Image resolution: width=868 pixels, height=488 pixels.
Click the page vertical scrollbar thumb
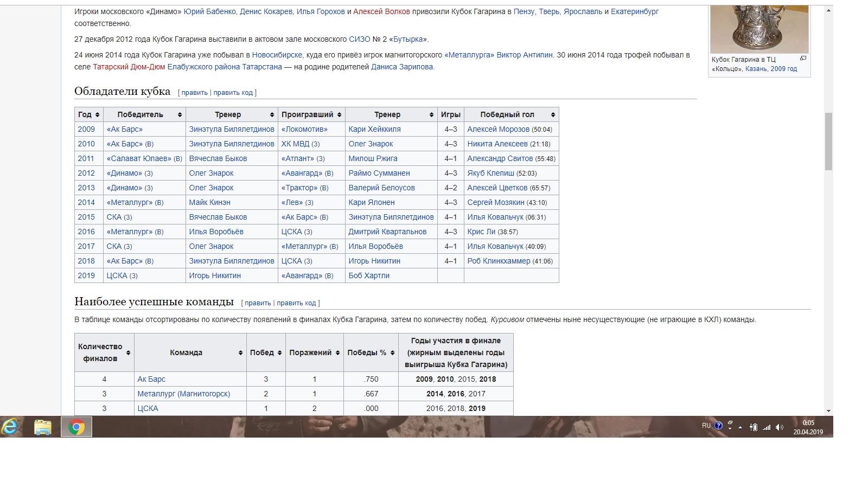point(828,142)
